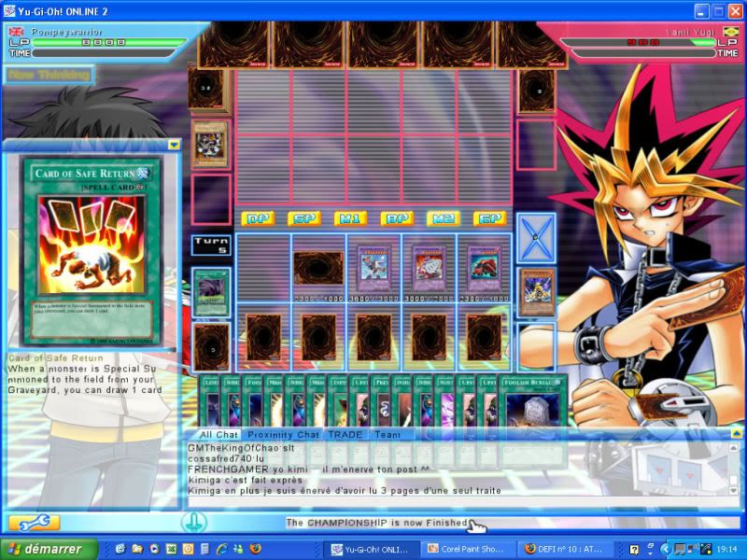
Task: Launch Excel green quick launch icon
Action: pyautogui.click(x=171, y=549)
